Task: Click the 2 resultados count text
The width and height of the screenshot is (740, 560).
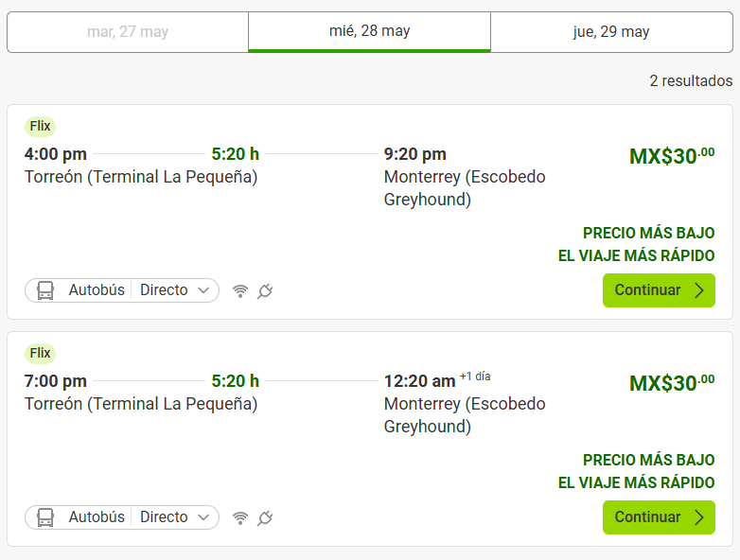Action: point(691,81)
